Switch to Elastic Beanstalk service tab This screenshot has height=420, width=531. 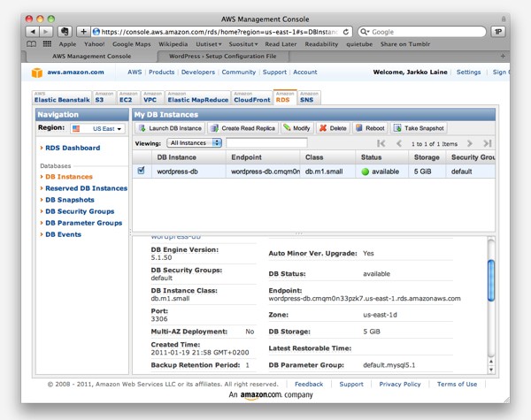pos(62,97)
